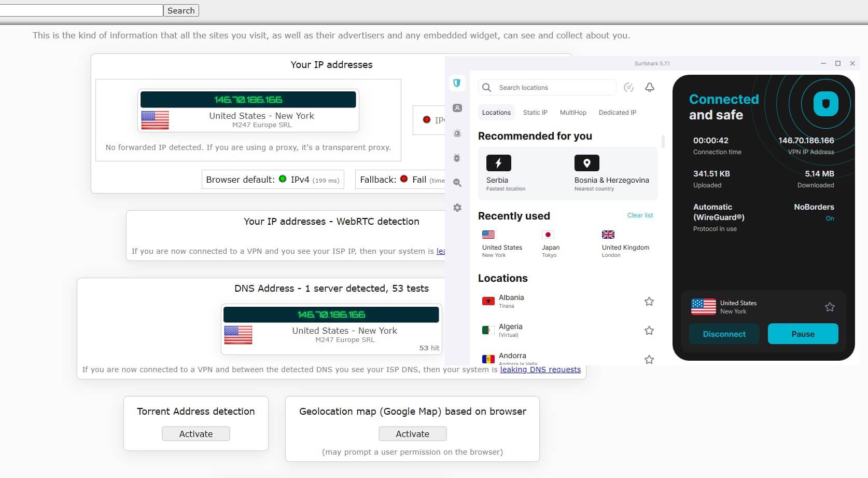Click the webpage search text field
This screenshot has height=478, width=868.
point(81,10)
